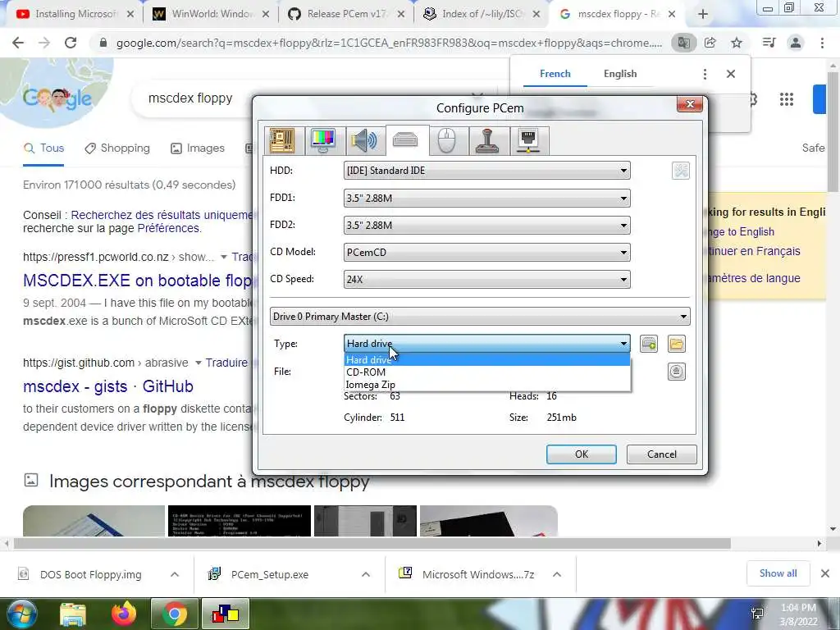Expand the FDD2 drive type dropdown
Screen dimensions: 840x630
(x=486, y=225)
